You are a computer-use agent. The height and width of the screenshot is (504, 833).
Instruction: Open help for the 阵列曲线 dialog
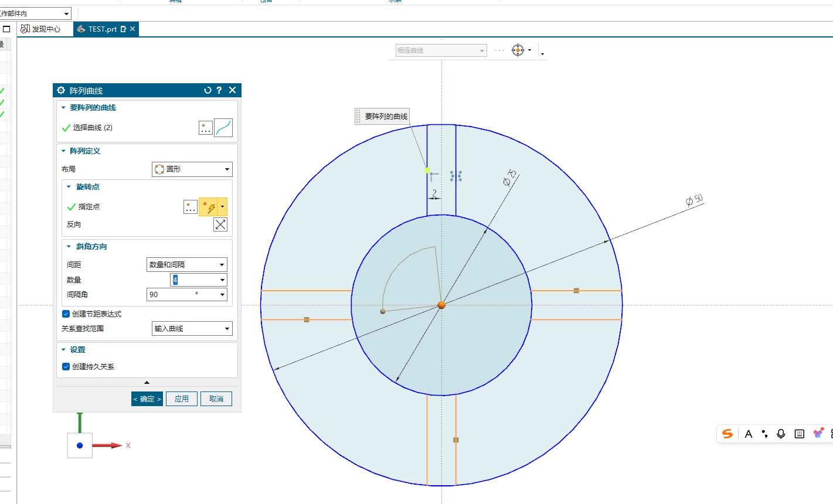(x=219, y=90)
